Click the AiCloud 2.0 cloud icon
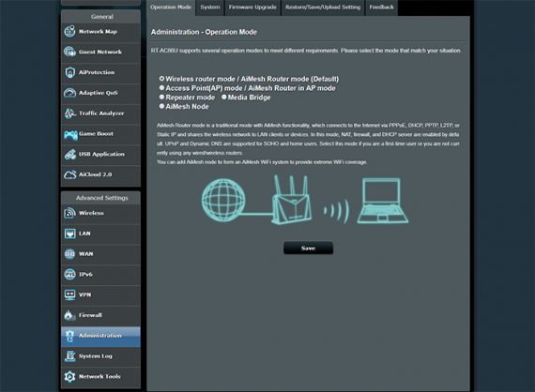Screen dimensions: 535x392 coord(69,174)
